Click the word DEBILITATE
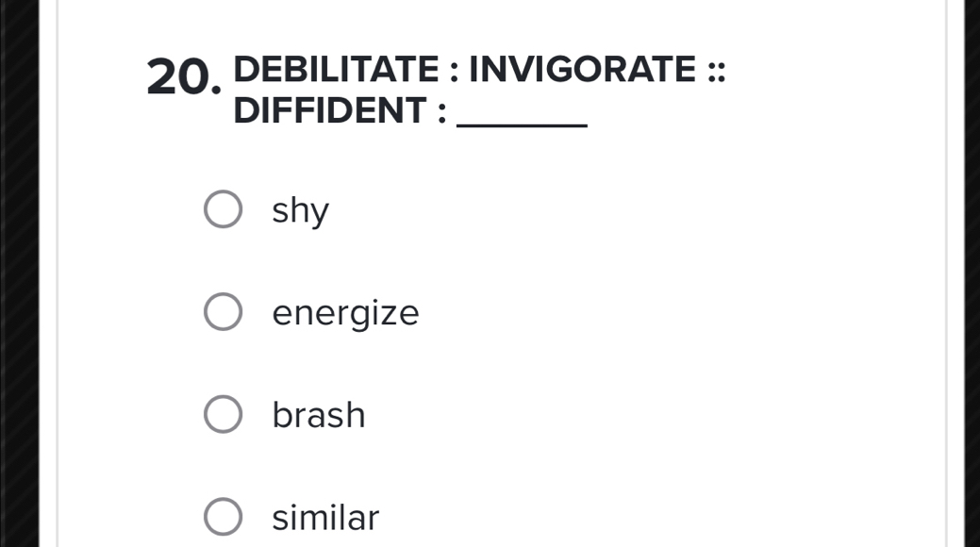Screen dimensions: 980x547 tap(336, 69)
